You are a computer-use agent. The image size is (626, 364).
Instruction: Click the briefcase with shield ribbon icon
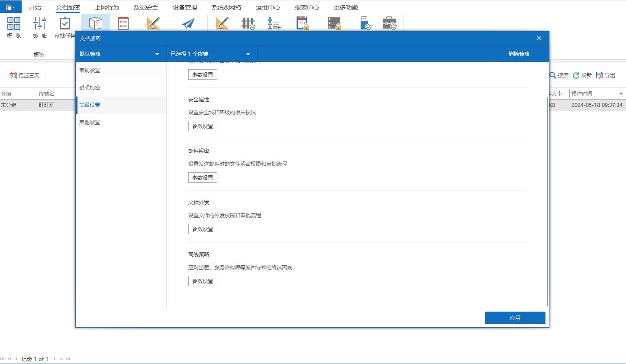click(x=389, y=23)
